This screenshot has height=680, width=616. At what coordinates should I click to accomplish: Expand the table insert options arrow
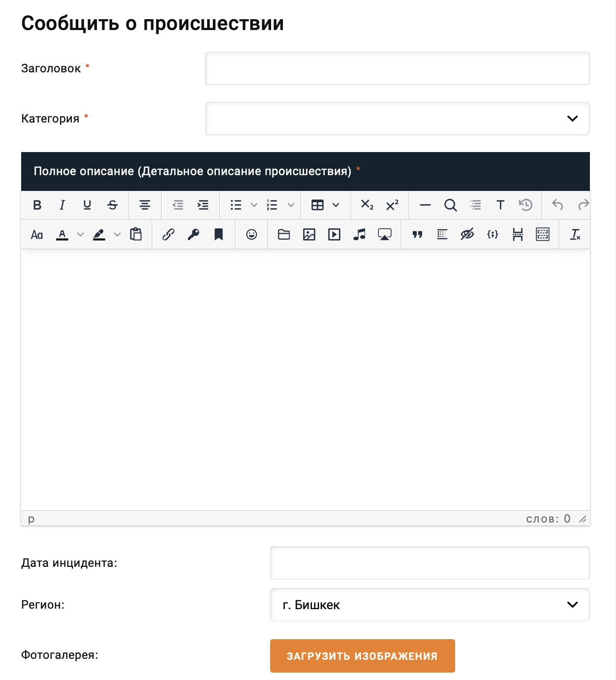[336, 205]
